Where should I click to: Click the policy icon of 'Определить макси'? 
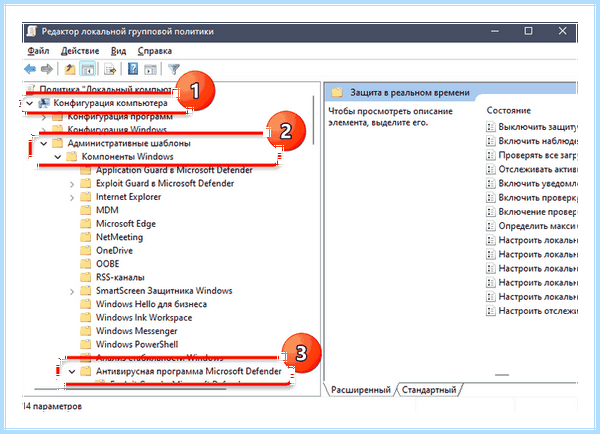pos(490,226)
